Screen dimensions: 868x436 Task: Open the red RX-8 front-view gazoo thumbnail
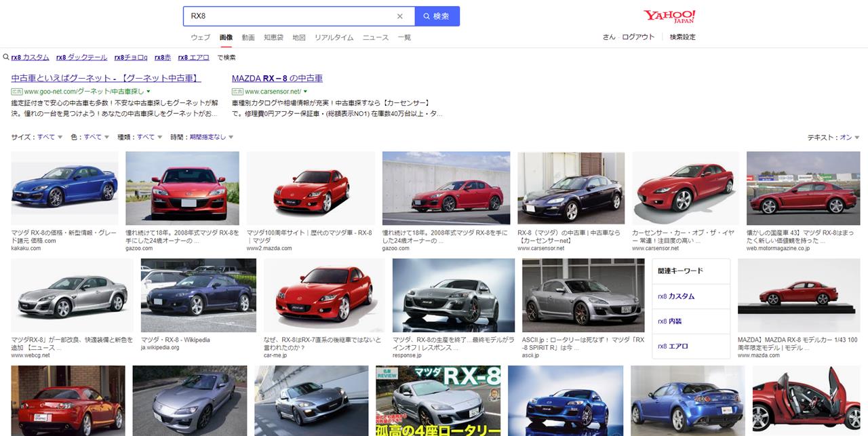point(182,188)
